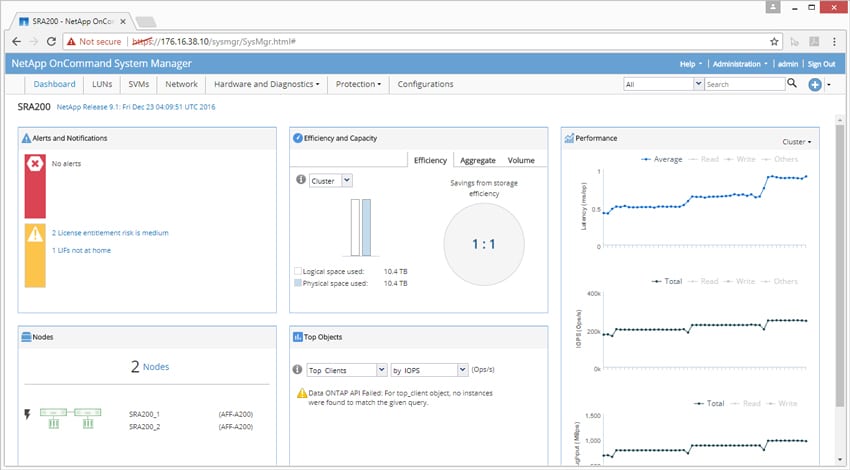The image size is (850, 470).
Task: Toggle Others series in latency chart
Action: click(780, 159)
